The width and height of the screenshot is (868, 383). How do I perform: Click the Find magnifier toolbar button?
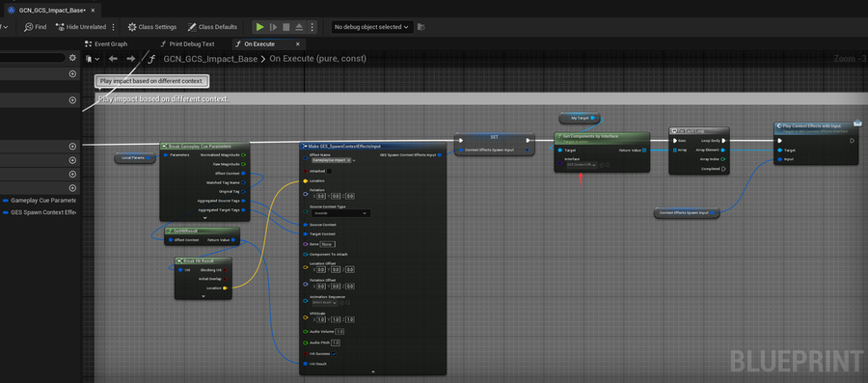pyautogui.click(x=36, y=27)
